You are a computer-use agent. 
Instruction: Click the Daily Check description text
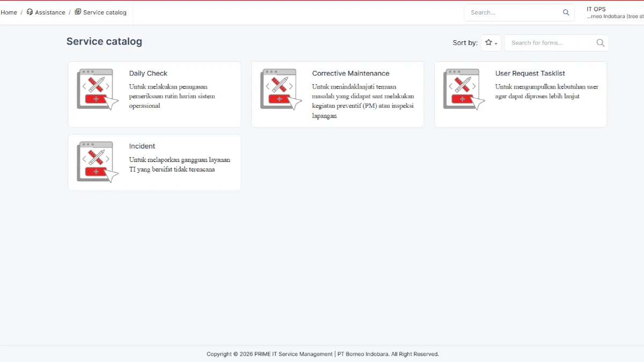pyautogui.click(x=172, y=97)
